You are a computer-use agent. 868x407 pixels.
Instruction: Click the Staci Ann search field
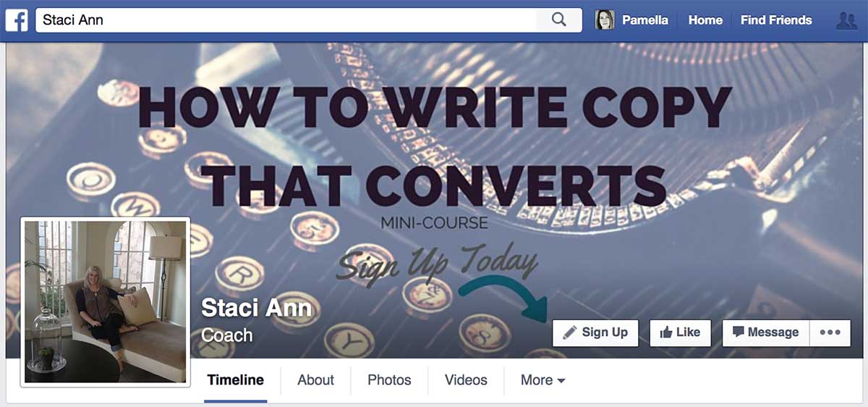(286, 20)
